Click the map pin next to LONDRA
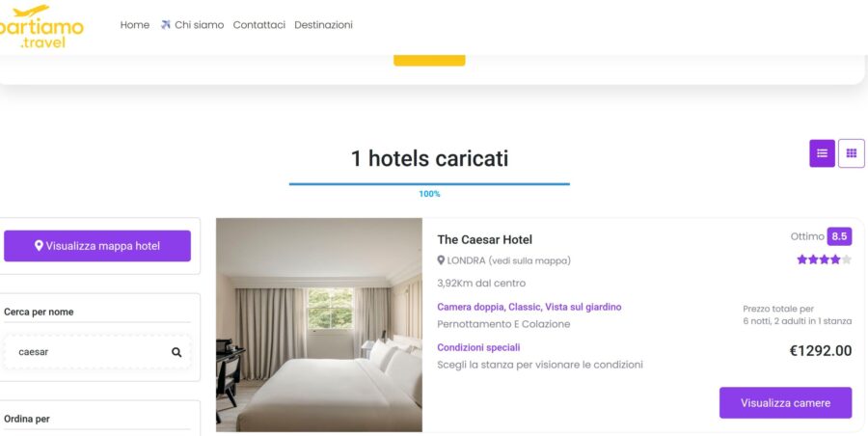The height and width of the screenshot is (436, 868). 441,260
